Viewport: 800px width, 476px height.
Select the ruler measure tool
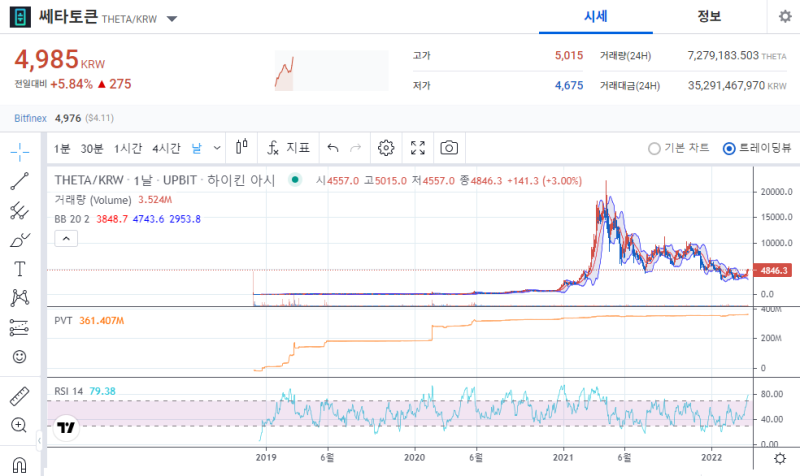pyautogui.click(x=19, y=396)
